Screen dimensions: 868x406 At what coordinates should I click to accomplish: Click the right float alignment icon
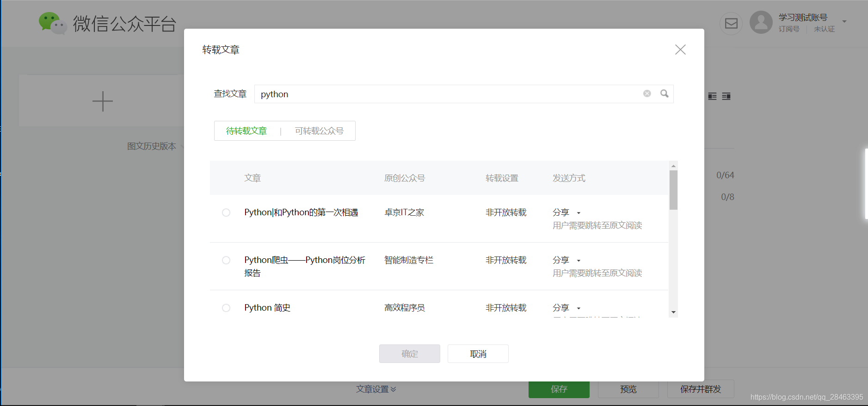point(726,96)
